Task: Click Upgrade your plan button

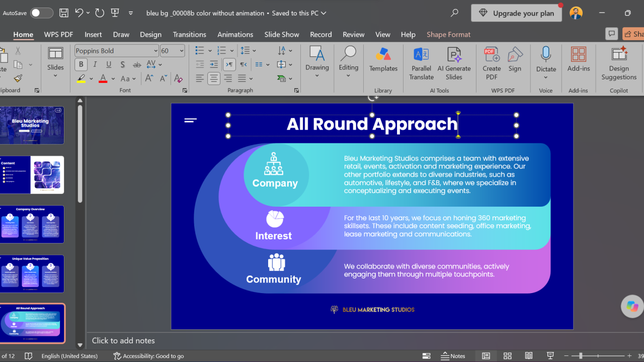Action: [x=516, y=13]
